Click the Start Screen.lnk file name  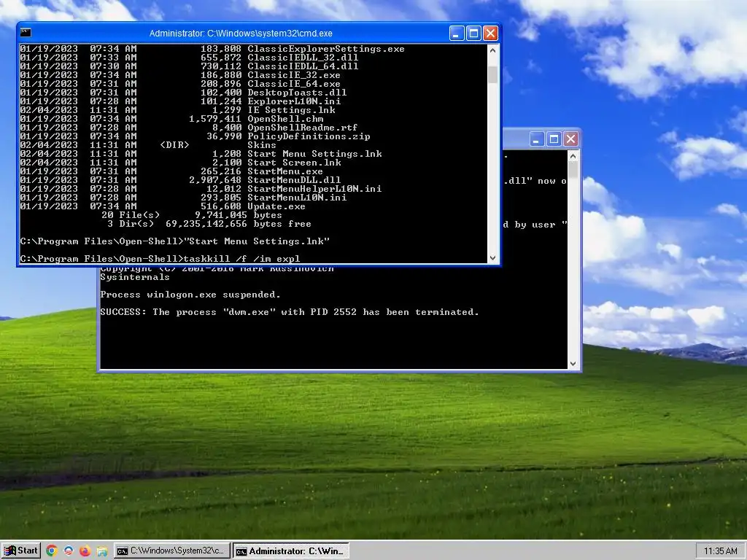point(294,163)
